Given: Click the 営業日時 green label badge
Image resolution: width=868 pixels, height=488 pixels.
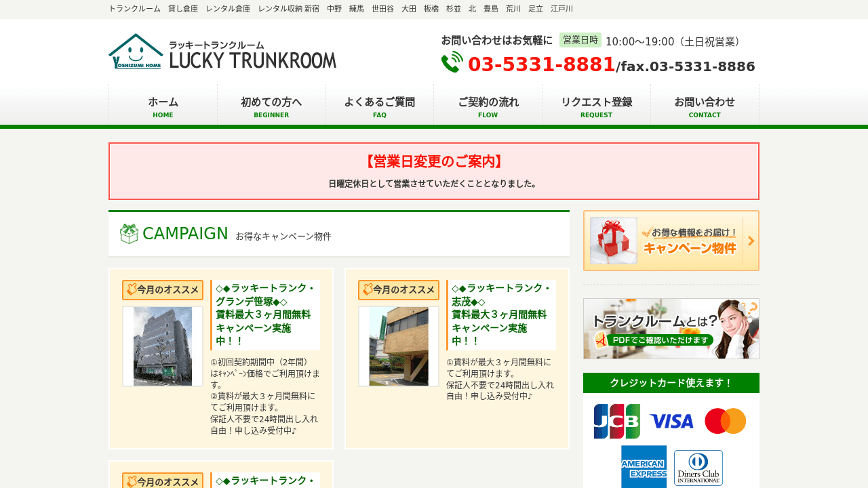Looking at the screenshot, I should point(580,40).
